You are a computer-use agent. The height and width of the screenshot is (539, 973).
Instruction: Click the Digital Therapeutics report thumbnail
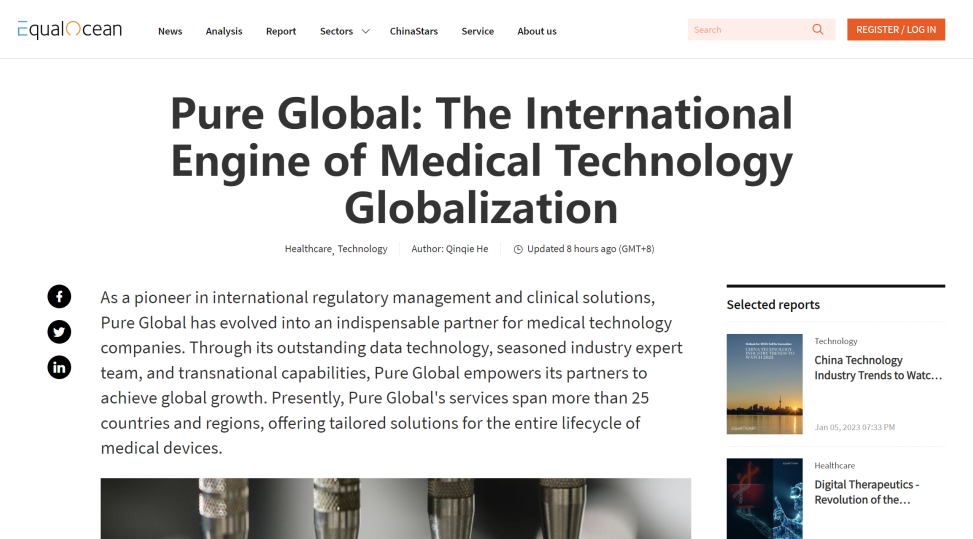click(764, 499)
